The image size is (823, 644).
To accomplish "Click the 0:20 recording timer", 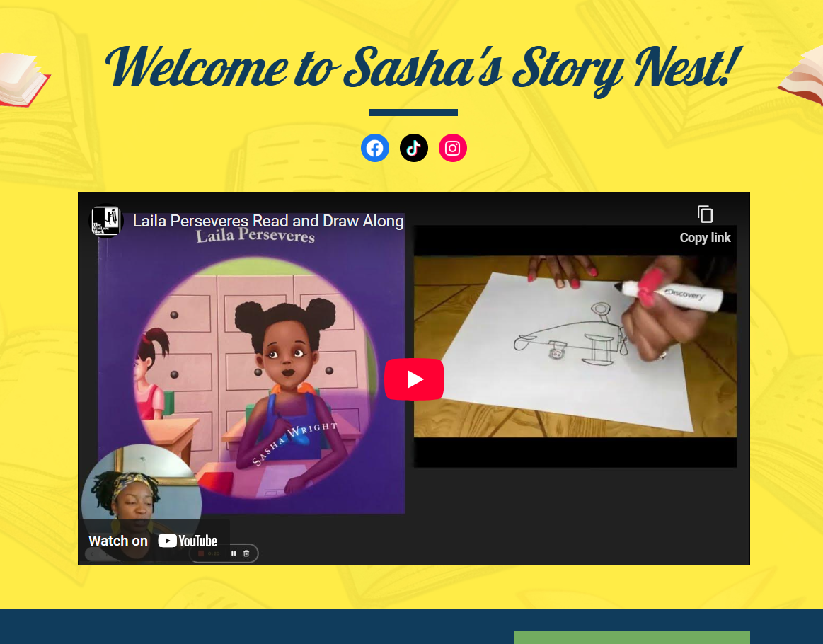I will pyautogui.click(x=213, y=553).
